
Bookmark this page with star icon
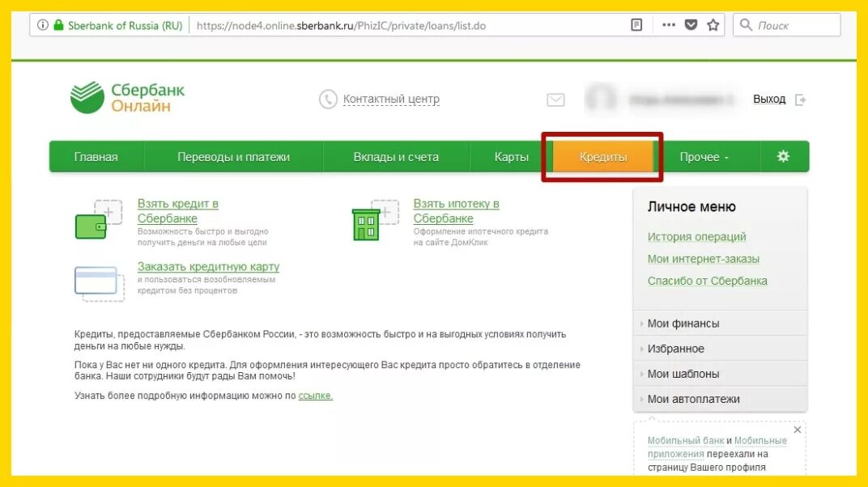713,25
